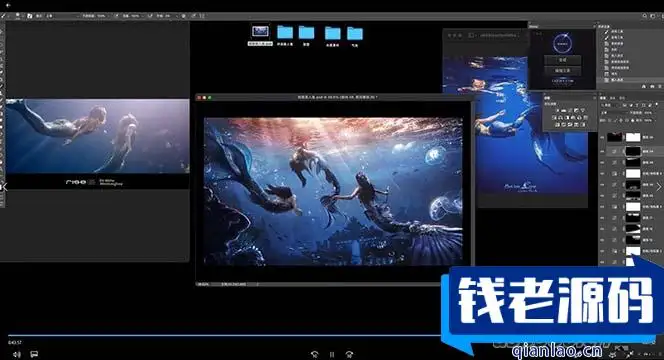Open the Brush tool preset picker icon
This screenshot has width=664, height=360.
(x=3, y=16)
